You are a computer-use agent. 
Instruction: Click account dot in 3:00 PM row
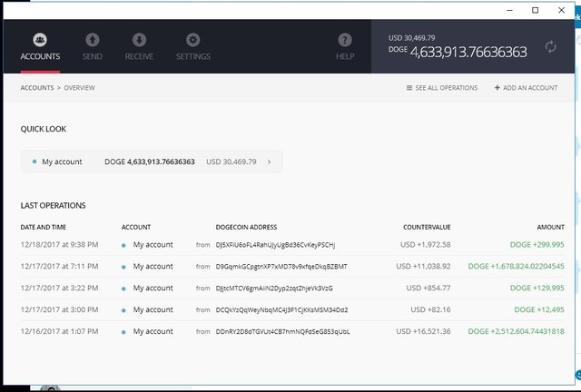coord(123,310)
